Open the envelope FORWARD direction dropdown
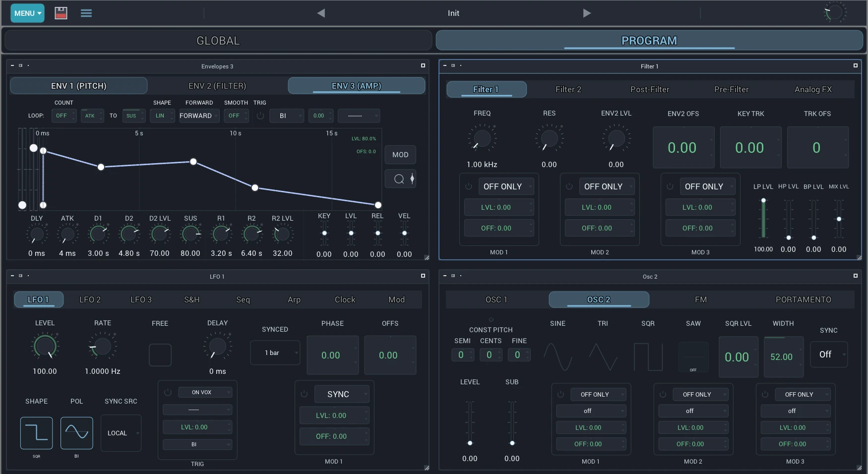The image size is (868, 474). pyautogui.click(x=199, y=116)
